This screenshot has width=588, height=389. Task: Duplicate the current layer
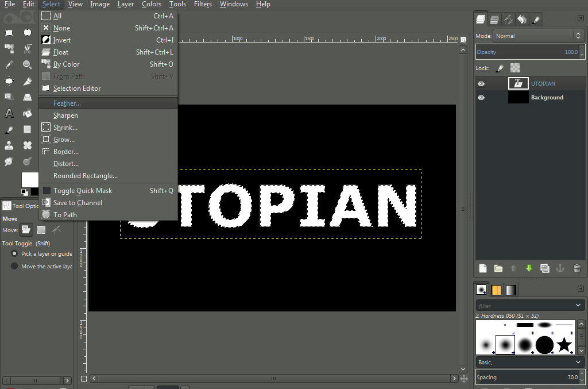(x=544, y=268)
